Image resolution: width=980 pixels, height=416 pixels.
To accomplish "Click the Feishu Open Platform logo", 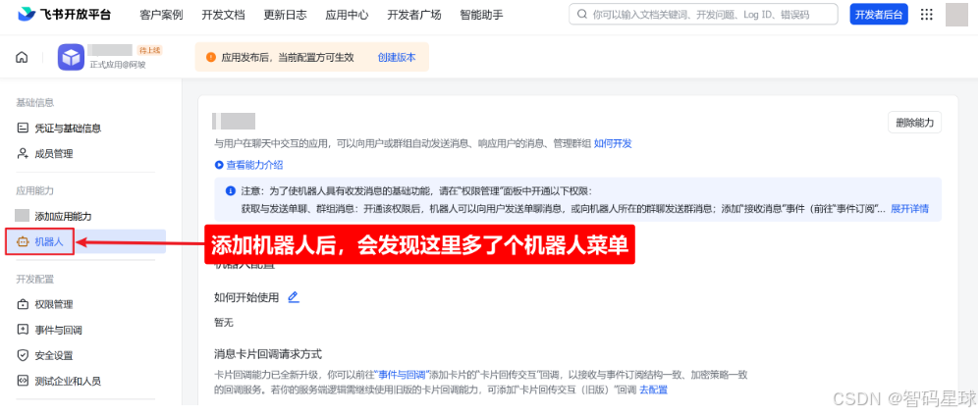I will point(65,15).
